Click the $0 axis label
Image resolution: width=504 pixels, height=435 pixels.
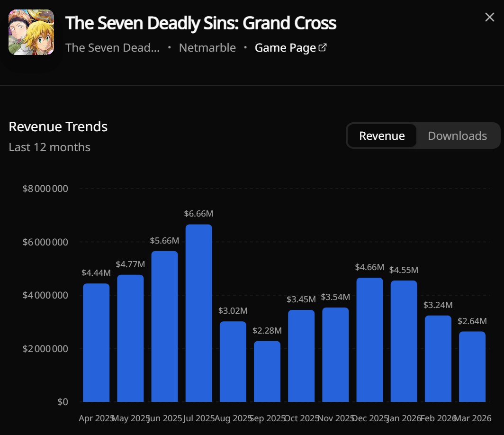click(63, 401)
